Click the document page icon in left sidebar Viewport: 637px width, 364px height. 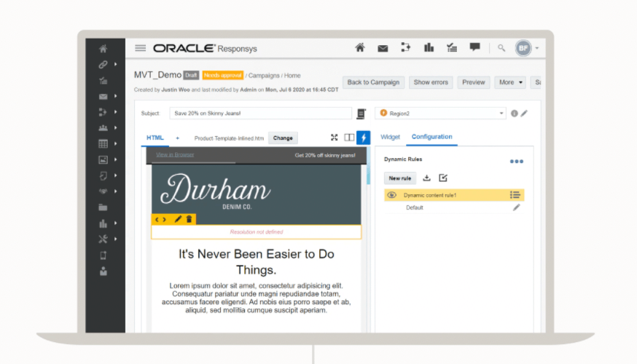(x=103, y=175)
